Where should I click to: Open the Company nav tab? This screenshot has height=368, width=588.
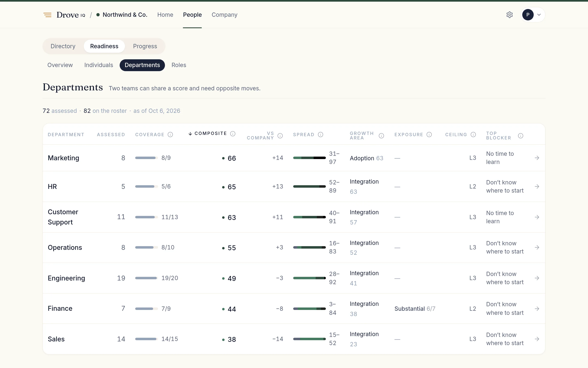(225, 15)
